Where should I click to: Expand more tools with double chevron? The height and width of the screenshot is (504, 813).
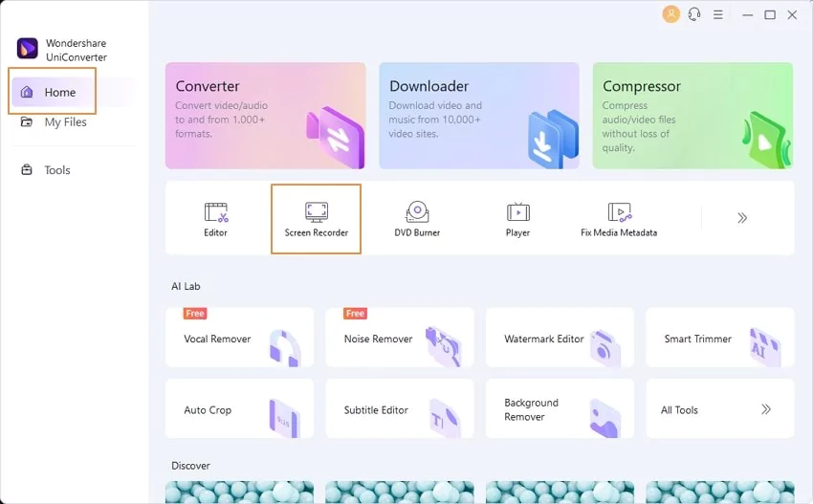pos(742,218)
